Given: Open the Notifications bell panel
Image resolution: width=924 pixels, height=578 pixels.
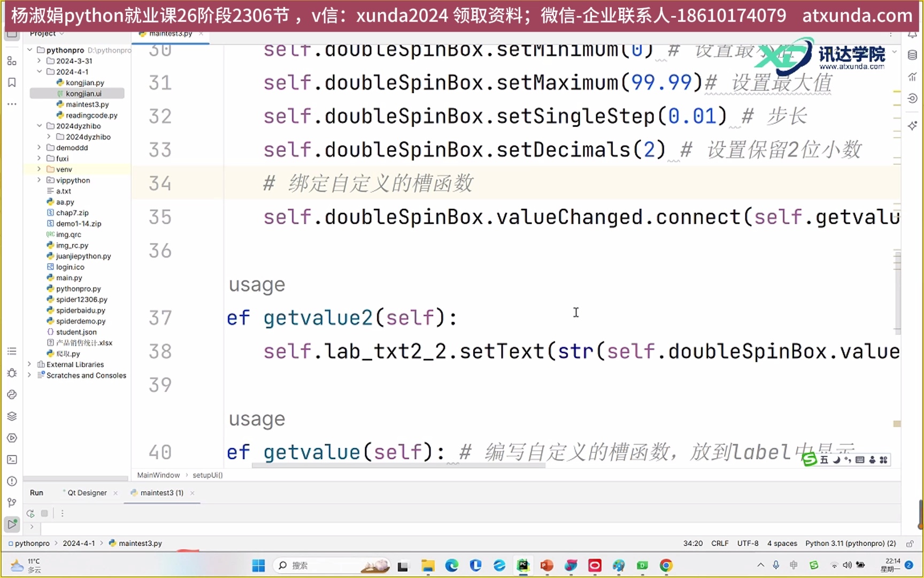Looking at the screenshot, I should click(x=913, y=34).
